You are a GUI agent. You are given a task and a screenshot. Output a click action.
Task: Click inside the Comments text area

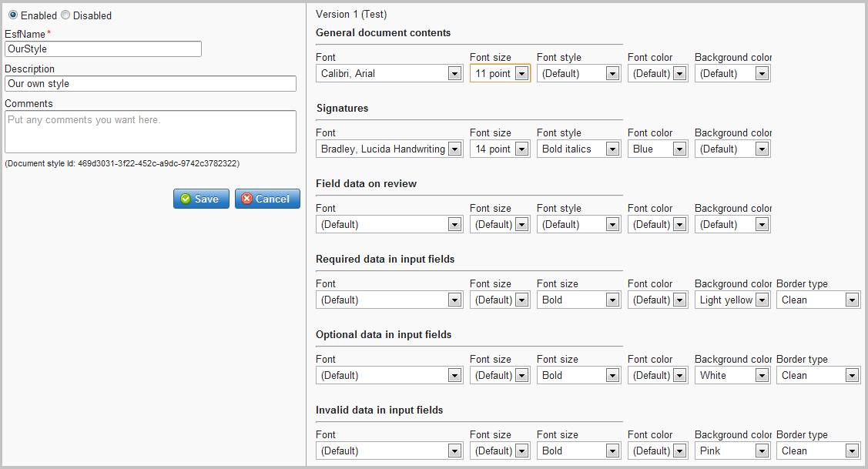click(150, 132)
